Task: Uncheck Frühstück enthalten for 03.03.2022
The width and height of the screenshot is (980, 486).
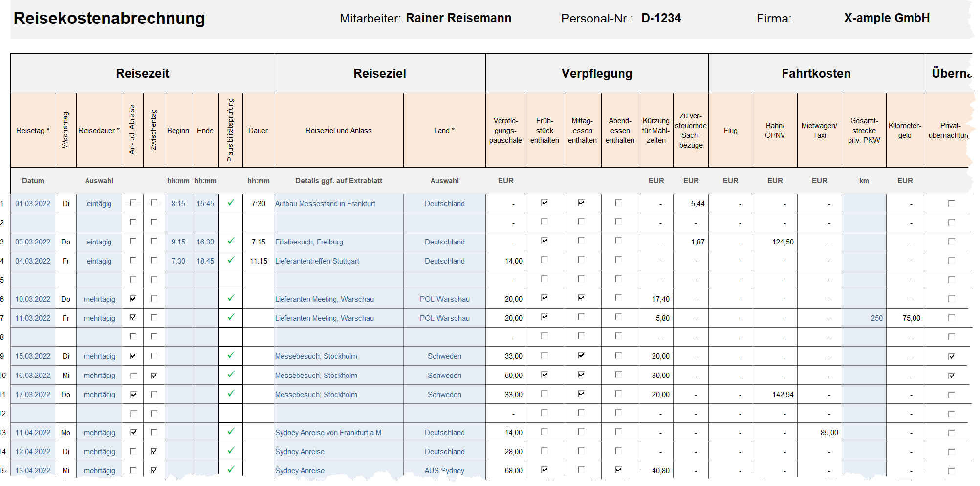Action: (x=544, y=241)
